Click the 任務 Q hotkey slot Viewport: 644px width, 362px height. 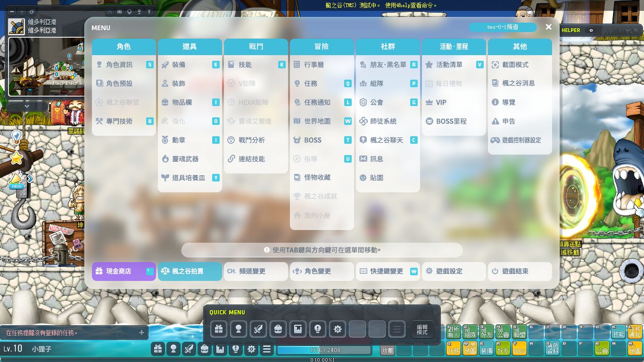coord(454,349)
